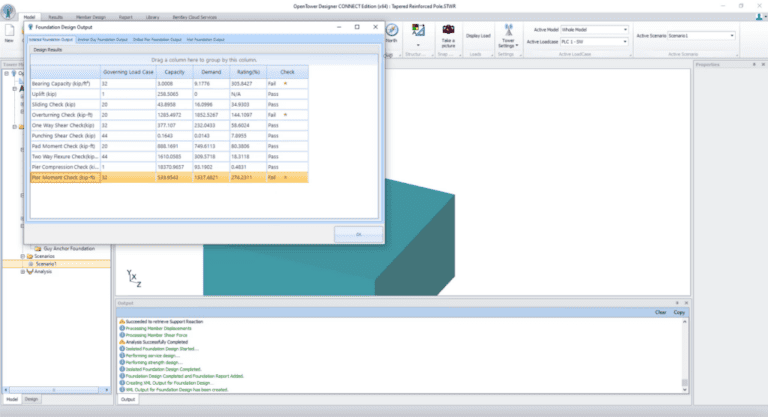Select Scenario1 in the tree
Screen dimensions: 768x417
click(46, 264)
